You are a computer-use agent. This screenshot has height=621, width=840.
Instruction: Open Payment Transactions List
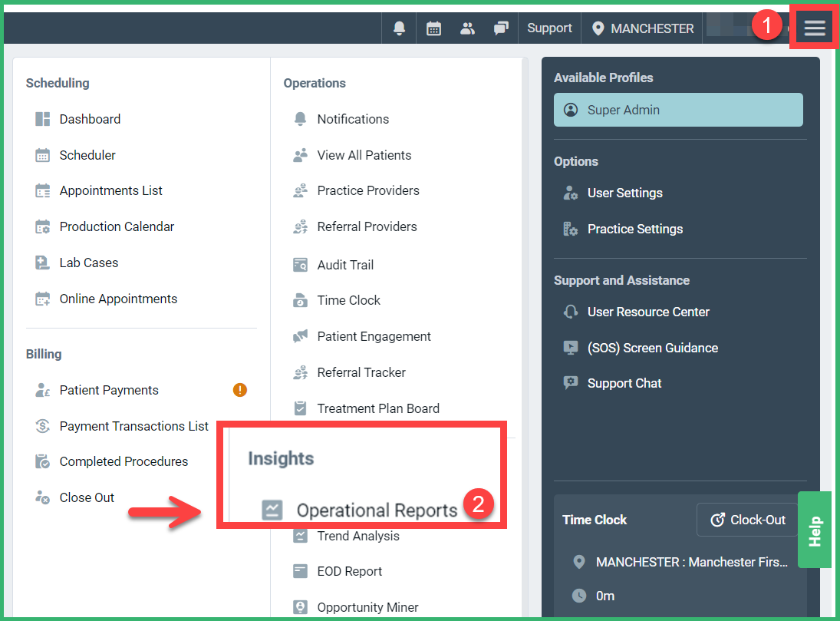click(134, 426)
